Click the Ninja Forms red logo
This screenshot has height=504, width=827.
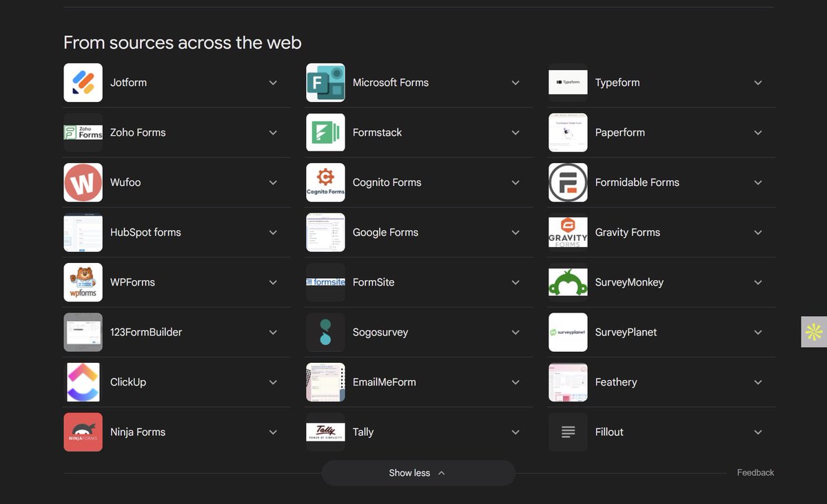(83, 432)
